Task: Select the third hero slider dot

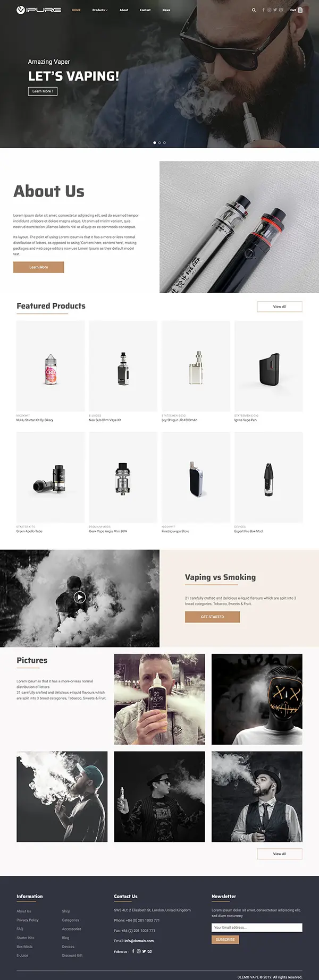Action: 164,142
